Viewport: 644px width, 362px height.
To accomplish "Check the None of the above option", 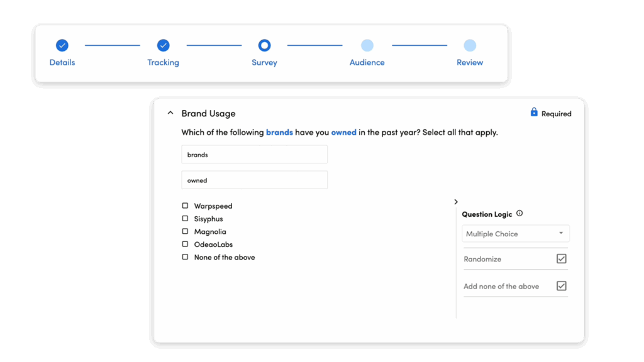I will (186, 257).
